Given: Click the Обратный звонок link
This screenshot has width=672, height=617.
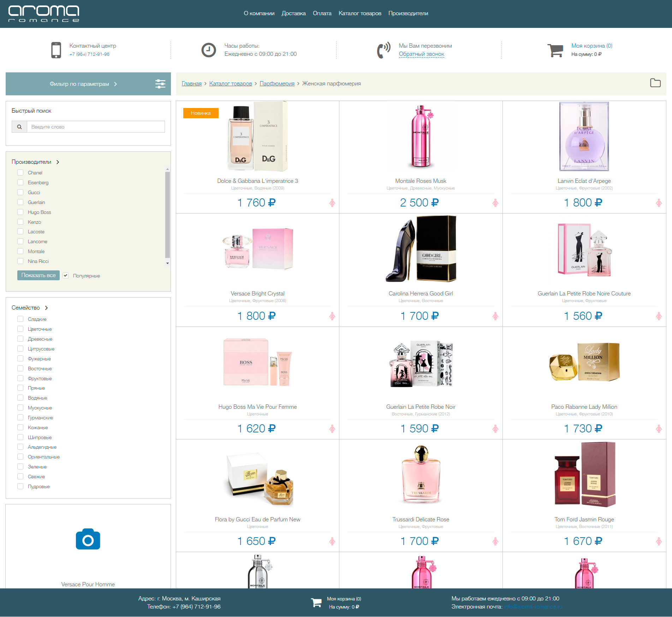Looking at the screenshot, I should pyautogui.click(x=422, y=54).
